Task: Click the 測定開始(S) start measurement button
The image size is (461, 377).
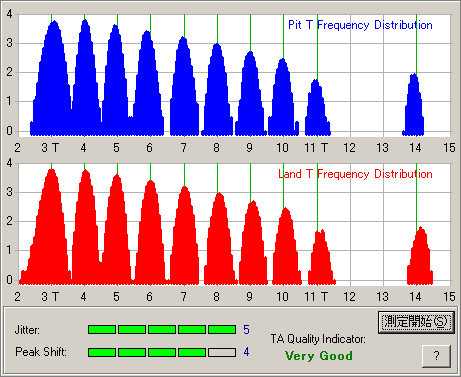Action: pyautogui.click(x=416, y=322)
